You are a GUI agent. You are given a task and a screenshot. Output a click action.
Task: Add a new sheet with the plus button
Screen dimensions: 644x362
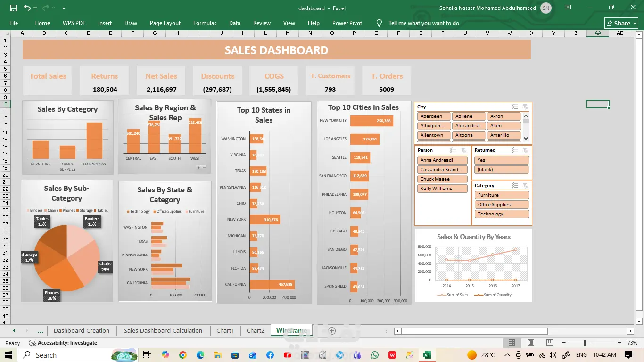[332, 331]
